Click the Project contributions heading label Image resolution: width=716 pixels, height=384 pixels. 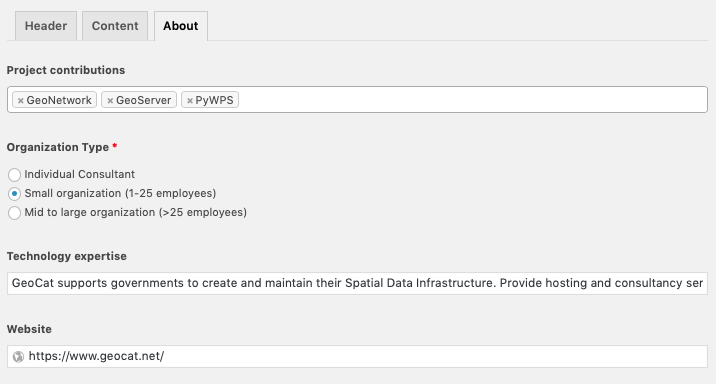[66, 70]
